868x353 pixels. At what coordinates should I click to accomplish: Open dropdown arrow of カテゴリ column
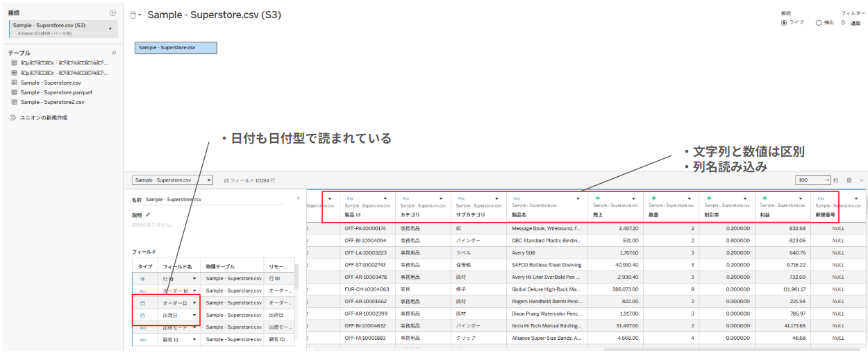[x=441, y=198]
